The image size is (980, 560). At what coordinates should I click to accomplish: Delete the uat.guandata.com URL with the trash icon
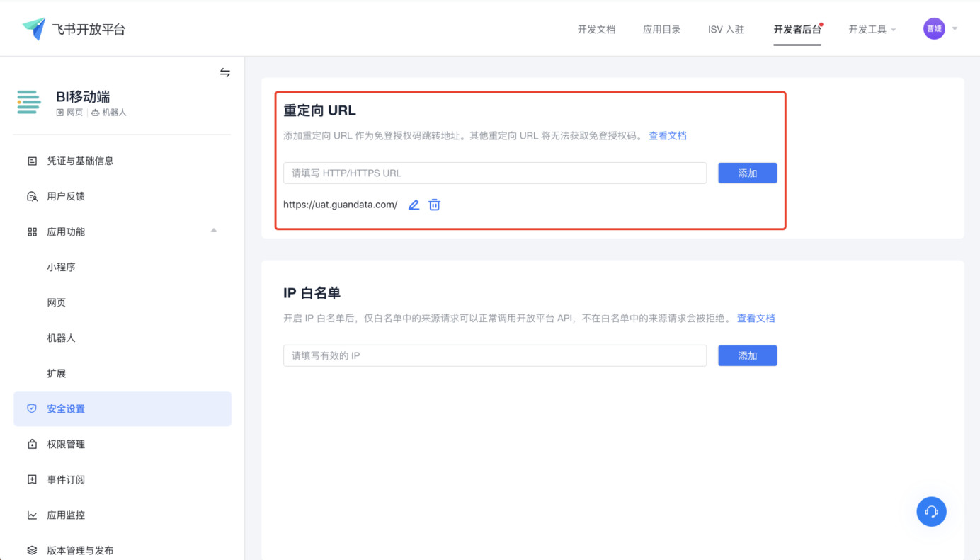pos(435,205)
